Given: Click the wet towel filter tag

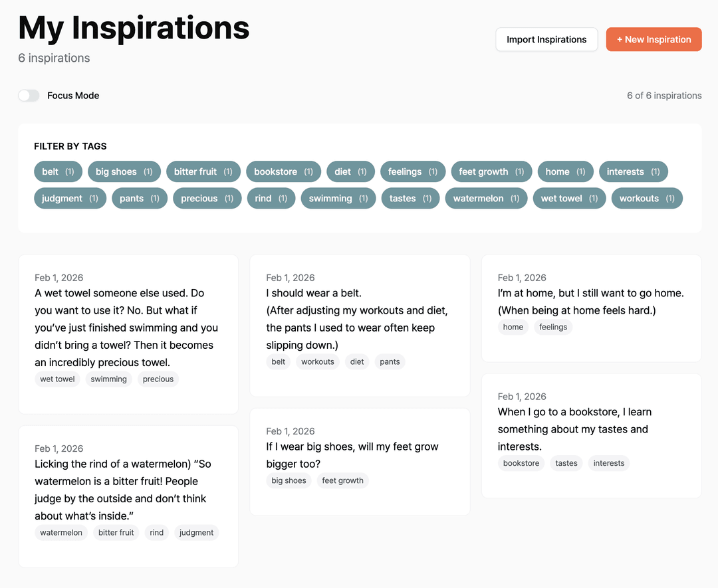Looking at the screenshot, I should coord(569,198).
